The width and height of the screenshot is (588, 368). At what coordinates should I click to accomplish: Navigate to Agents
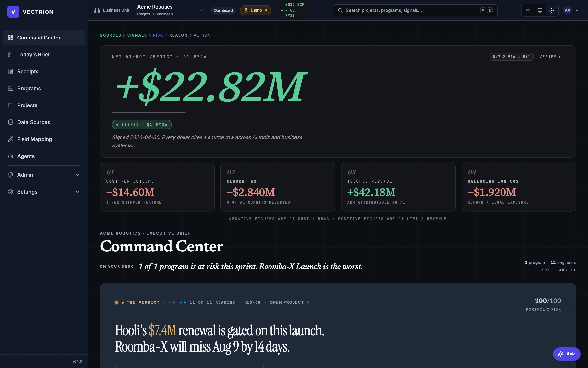44,156
